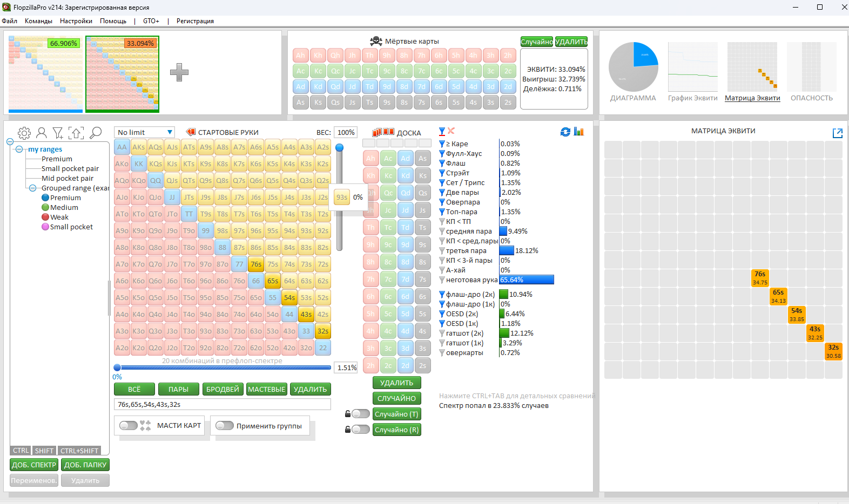Click the magnifier search icon

(x=96, y=133)
